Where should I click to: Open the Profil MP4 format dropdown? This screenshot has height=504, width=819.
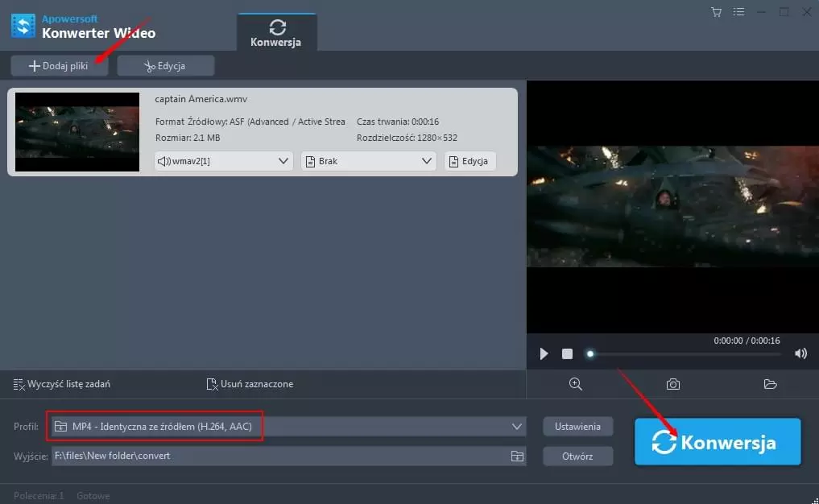point(288,427)
